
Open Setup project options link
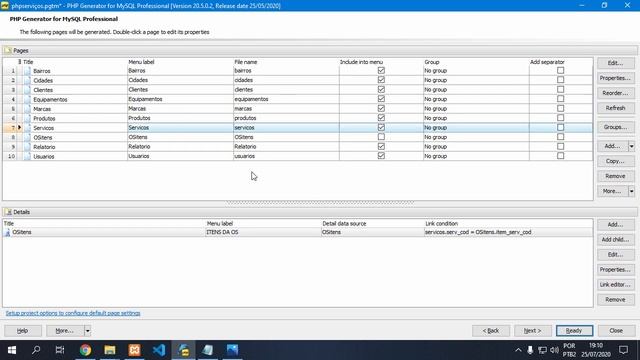(73, 313)
